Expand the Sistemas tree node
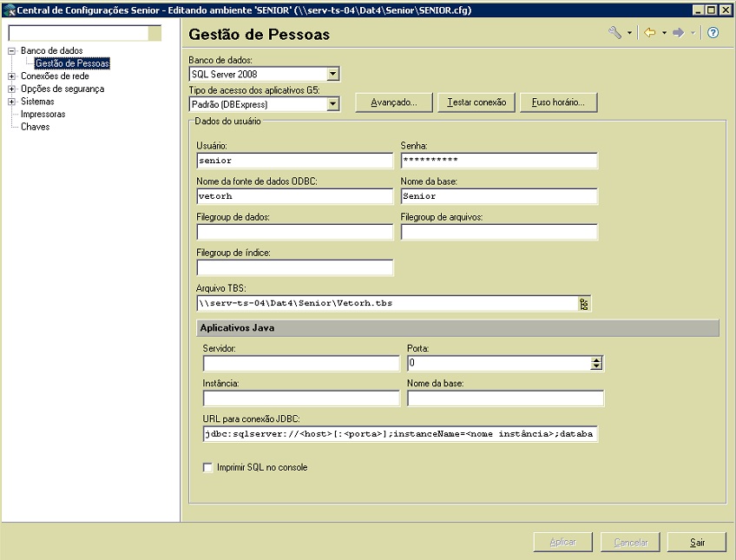 (12, 102)
